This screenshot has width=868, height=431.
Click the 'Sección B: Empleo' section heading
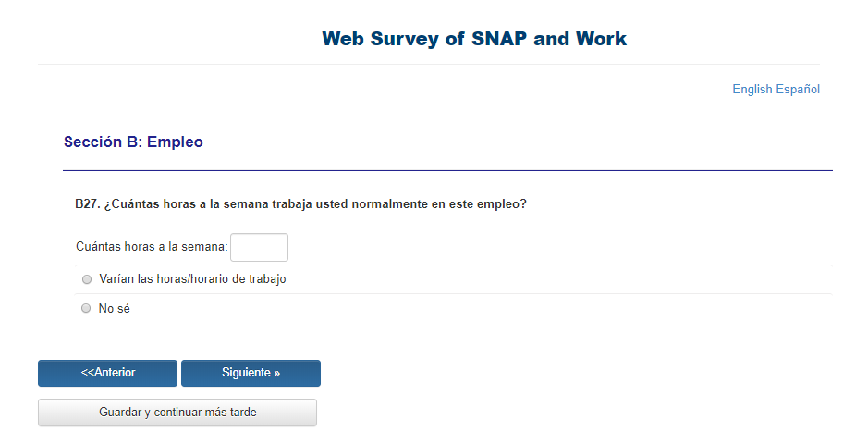(x=133, y=142)
